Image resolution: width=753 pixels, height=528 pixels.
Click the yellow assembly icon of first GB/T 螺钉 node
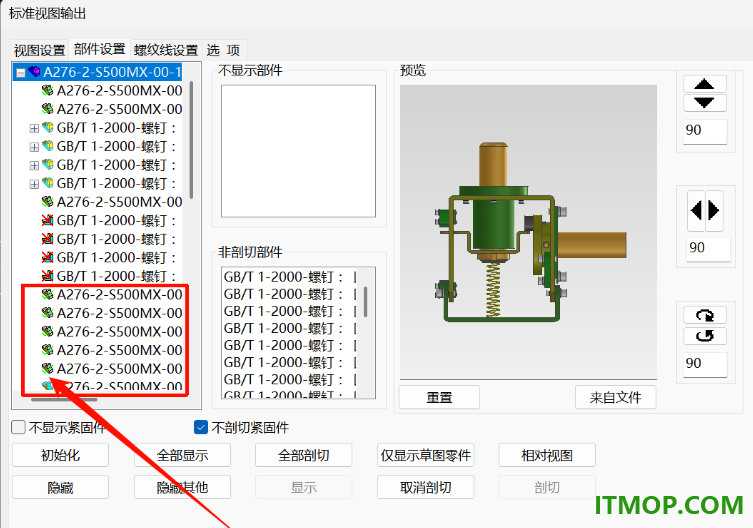click(48, 128)
